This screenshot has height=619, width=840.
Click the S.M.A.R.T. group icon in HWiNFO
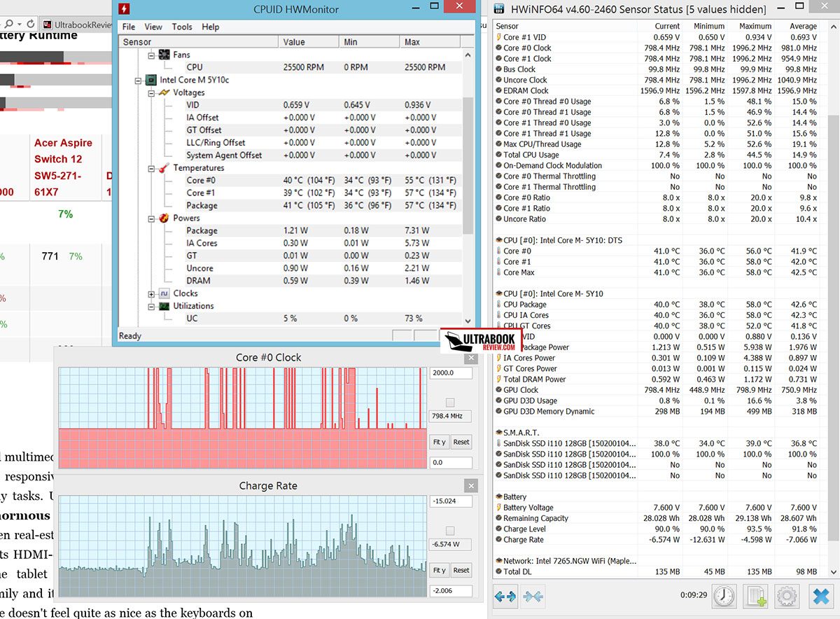click(498, 433)
